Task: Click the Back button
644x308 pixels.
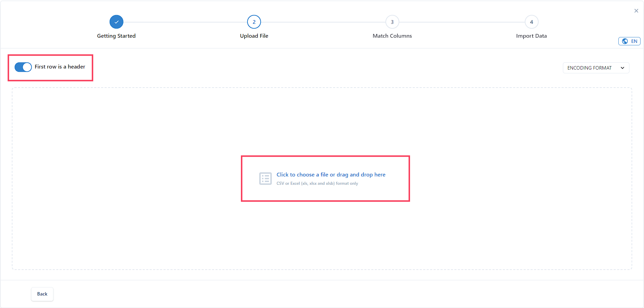Action: [42, 294]
